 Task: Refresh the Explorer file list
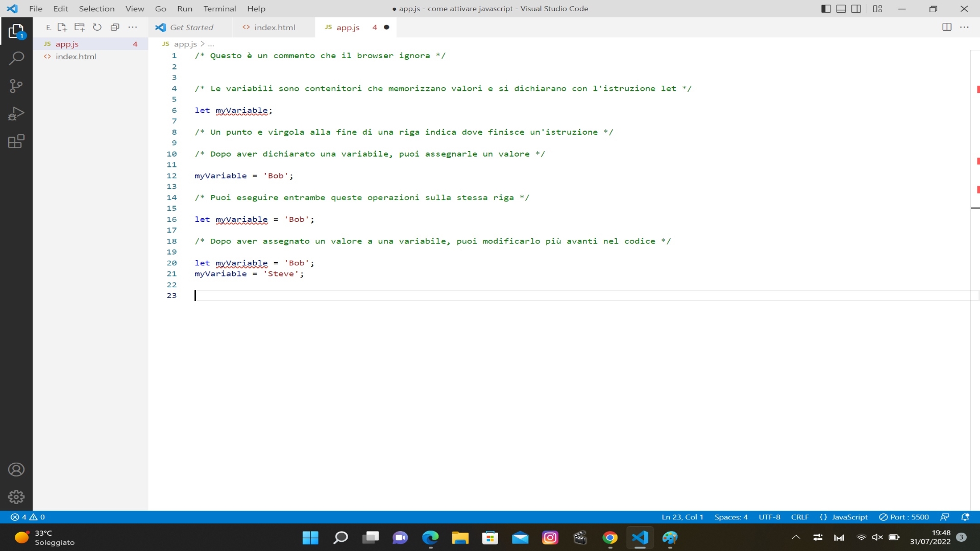[97, 27]
